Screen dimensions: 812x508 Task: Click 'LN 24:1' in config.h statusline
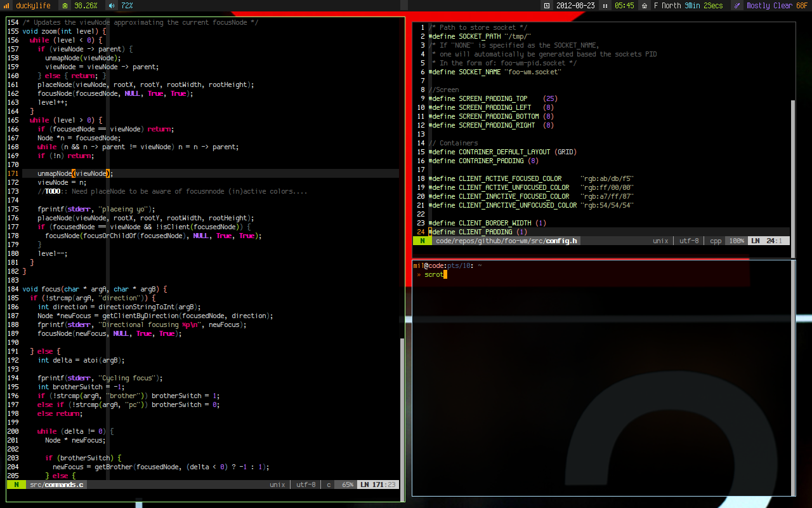click(x=768, y=241)
